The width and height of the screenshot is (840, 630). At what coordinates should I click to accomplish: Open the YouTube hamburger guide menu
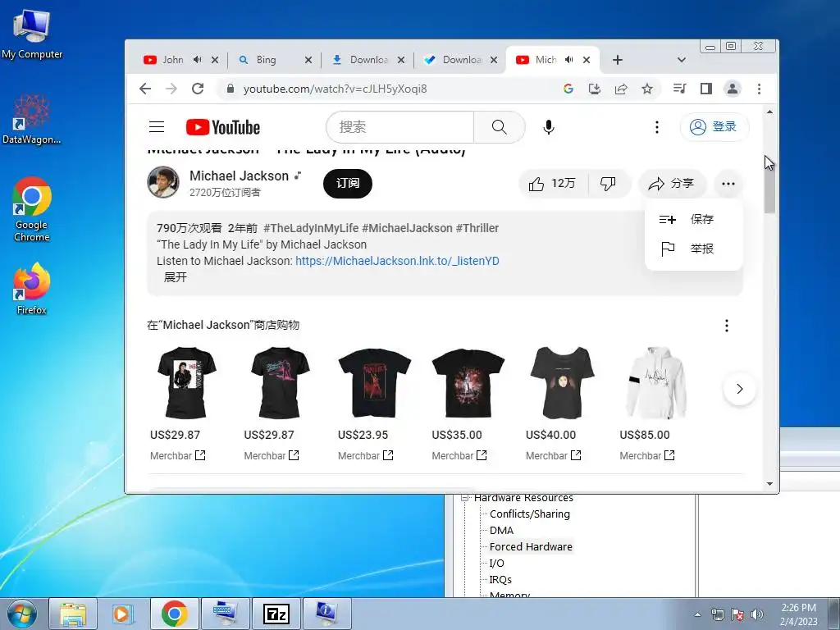[x=157, y=127]
